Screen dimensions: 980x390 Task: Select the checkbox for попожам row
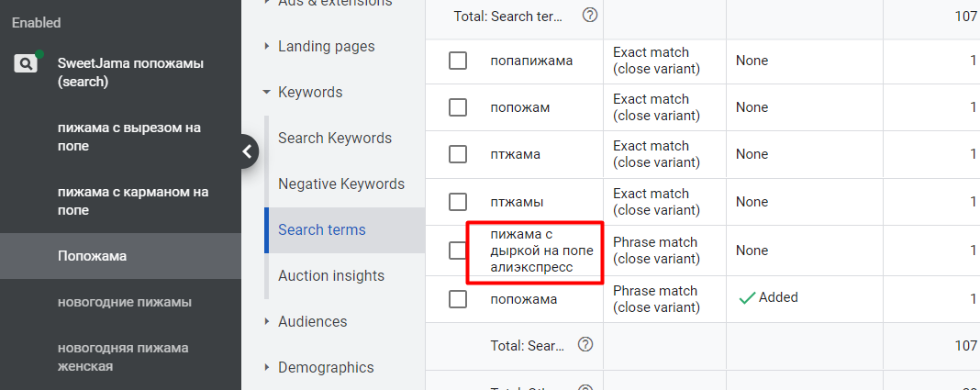coord(458,107)
